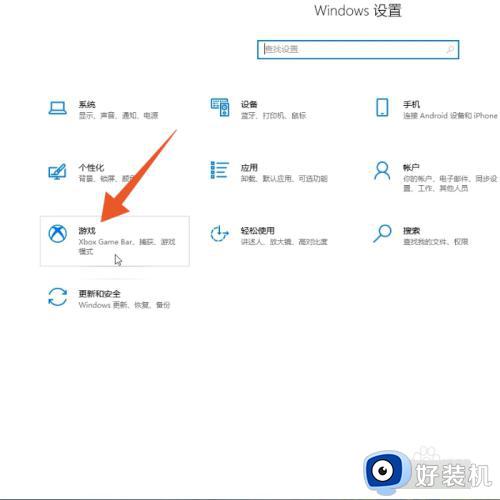This screenshot has width=500, height=500.
Task: Click the magnifier icon in the search box
Action: point(450,49)
